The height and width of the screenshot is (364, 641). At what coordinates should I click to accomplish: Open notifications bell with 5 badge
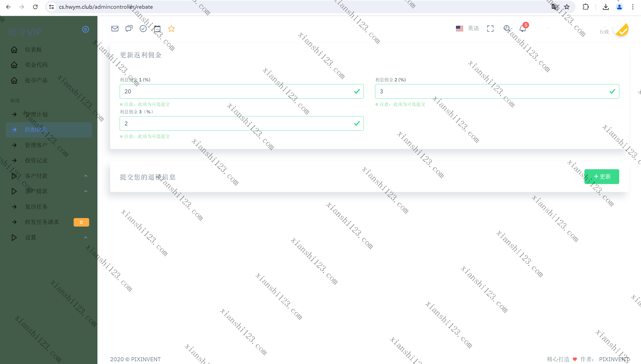[523, 29]
